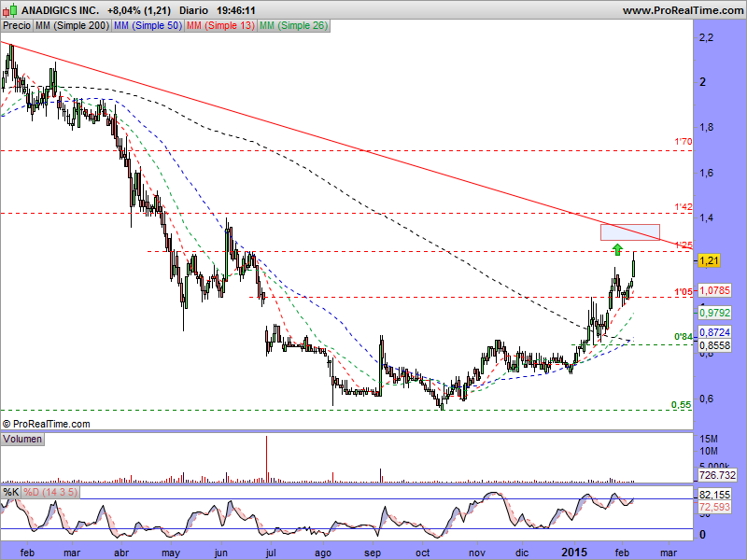
Task: Click the ago month label on the time axis
Action: pos(322,553)
